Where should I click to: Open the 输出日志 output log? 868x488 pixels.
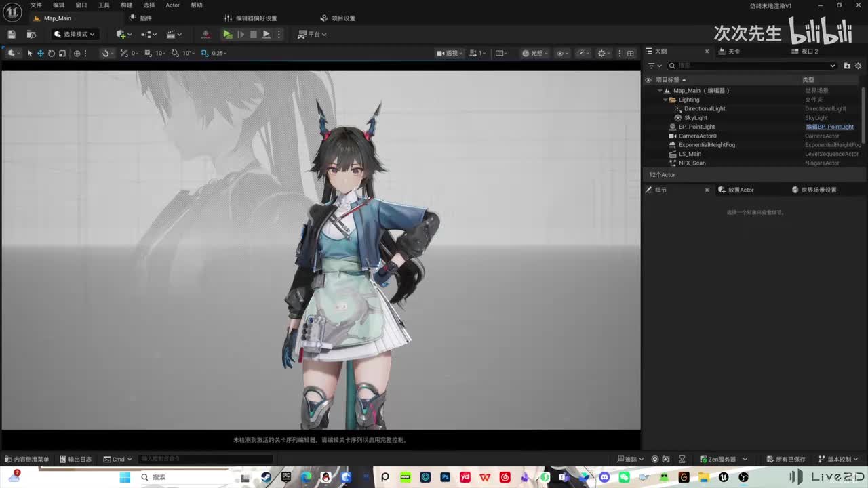(75, 459)
